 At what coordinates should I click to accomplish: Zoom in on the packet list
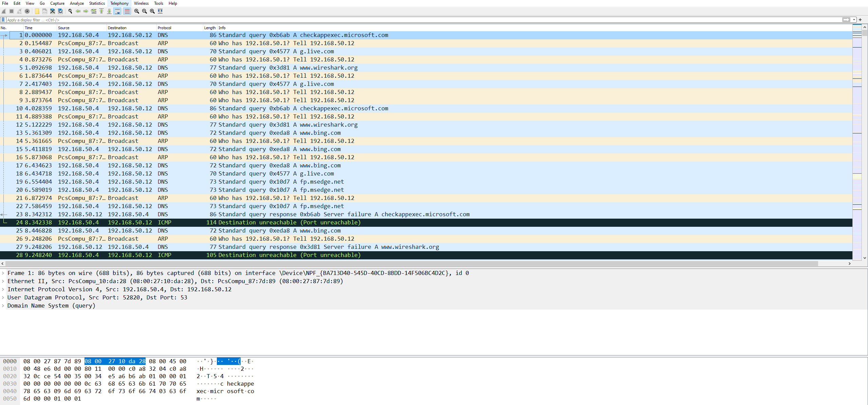[136, 11]
